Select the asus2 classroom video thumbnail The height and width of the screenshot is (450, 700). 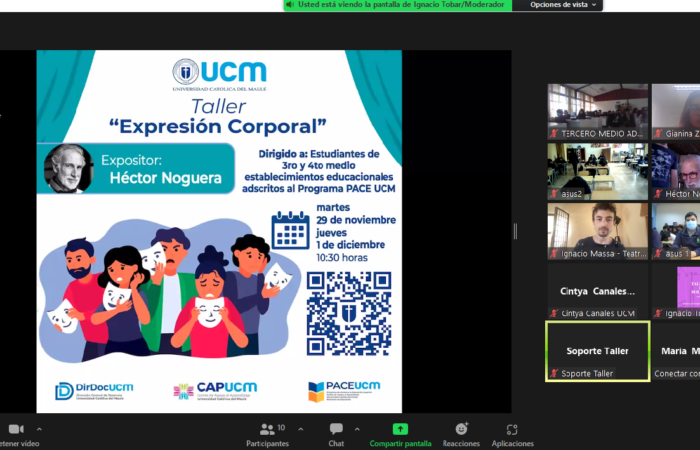click(x=598, y=171)
